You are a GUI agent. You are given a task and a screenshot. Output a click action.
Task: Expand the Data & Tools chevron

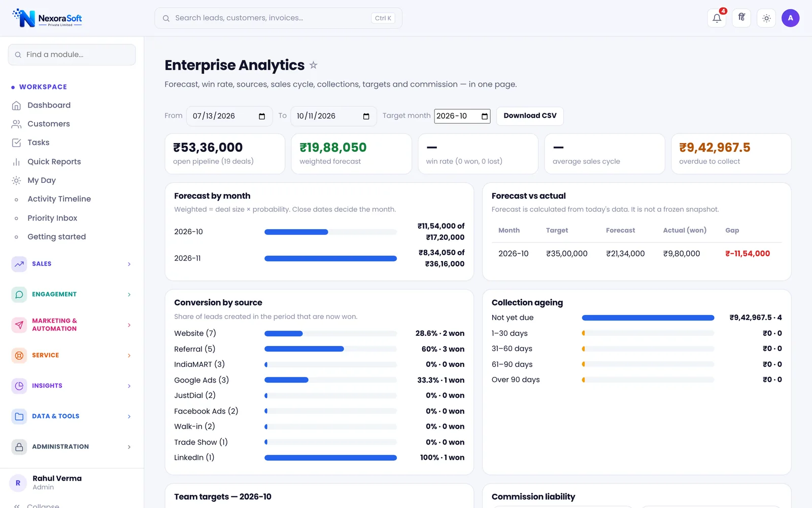coord(129,417)
